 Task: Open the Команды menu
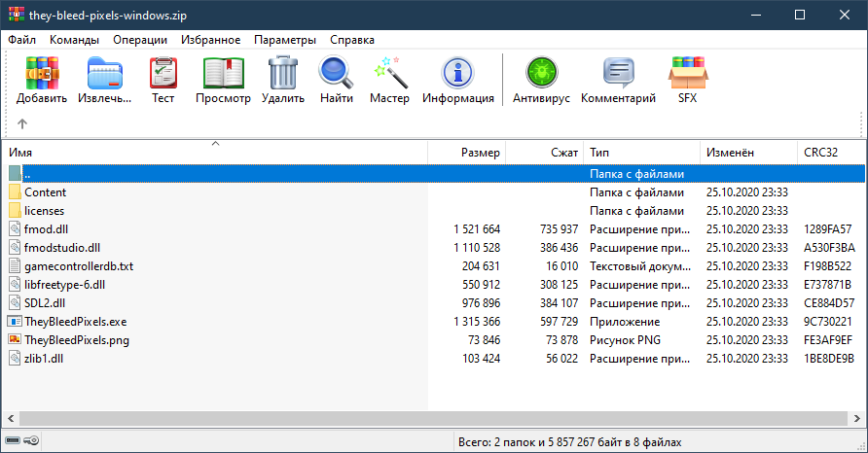pos(74,40)
